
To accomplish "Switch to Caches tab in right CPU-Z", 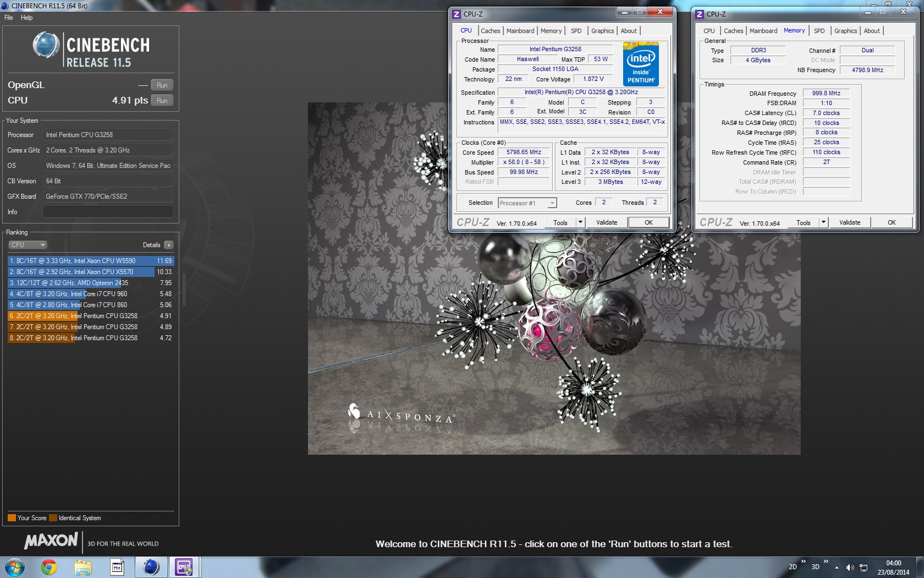I will coord(733,31).
